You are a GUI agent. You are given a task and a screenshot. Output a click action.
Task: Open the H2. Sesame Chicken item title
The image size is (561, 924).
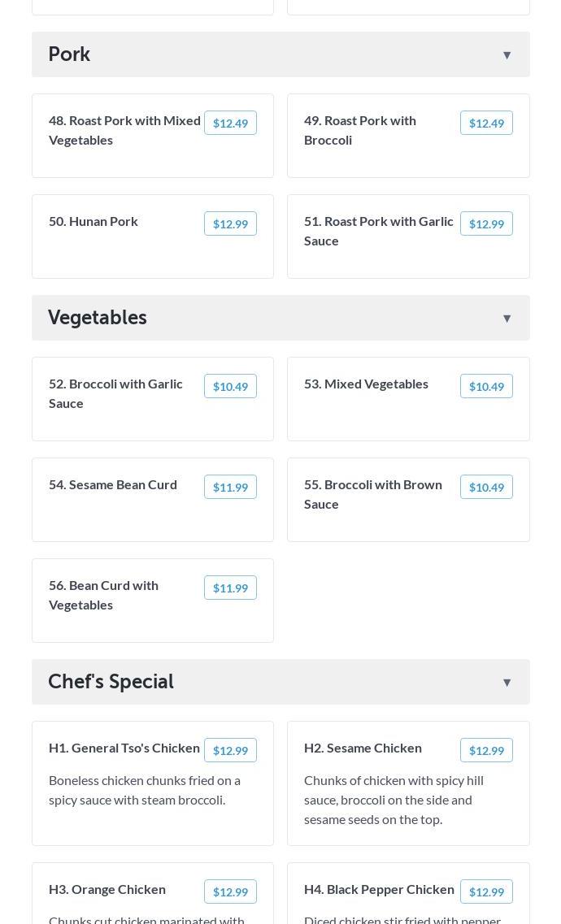pyautogui.click(x=363, y=748)
